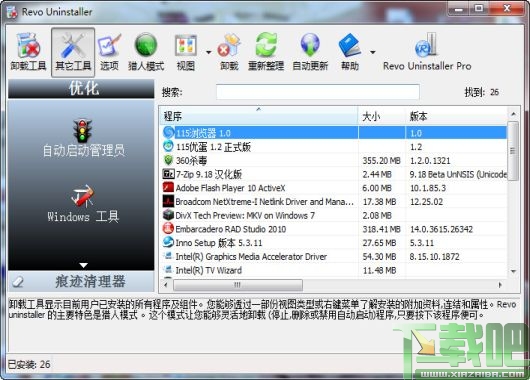The height and width of the screenshot is (380, 530).
Task: Select the Adobe Flash Player 10 ActiveX icon
Action: (x=168, y=188)
